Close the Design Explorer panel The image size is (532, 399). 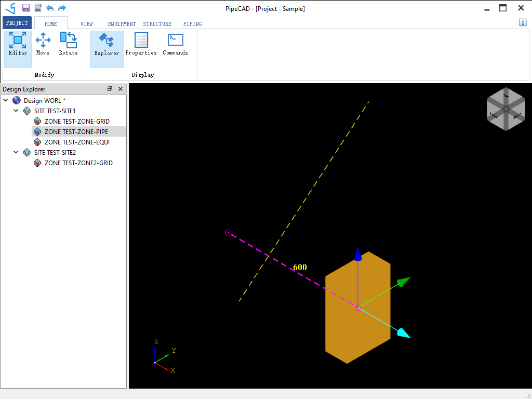(x=121, y=89)
